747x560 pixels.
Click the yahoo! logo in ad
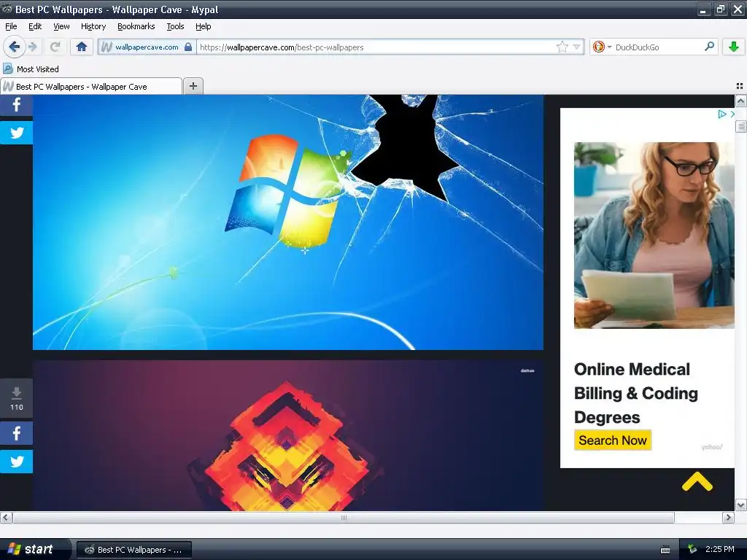(x=711, y=447)
